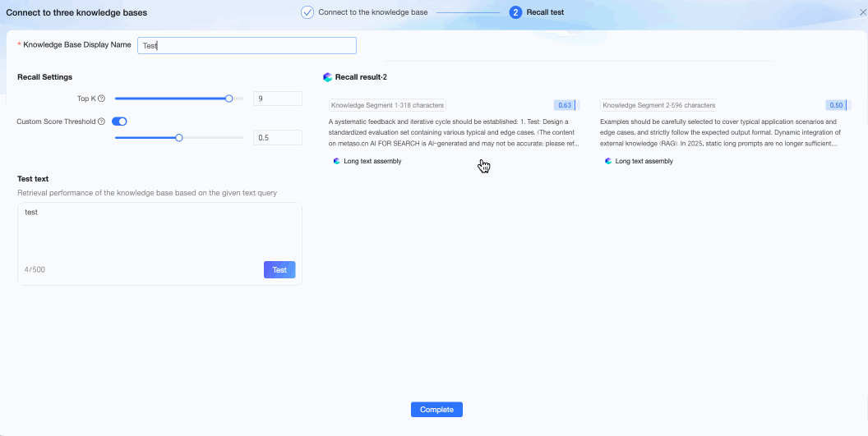Click the Recall result·2 heading
Image resolution: width=868 pixels, height=436 pixels.
pos(361,77)
